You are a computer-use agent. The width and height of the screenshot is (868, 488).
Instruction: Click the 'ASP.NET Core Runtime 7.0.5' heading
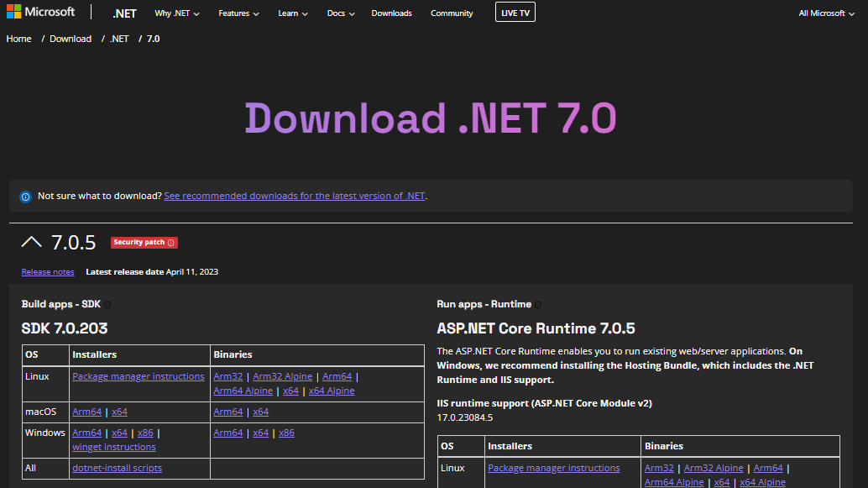pyautogui.click(x=536, y=328)
